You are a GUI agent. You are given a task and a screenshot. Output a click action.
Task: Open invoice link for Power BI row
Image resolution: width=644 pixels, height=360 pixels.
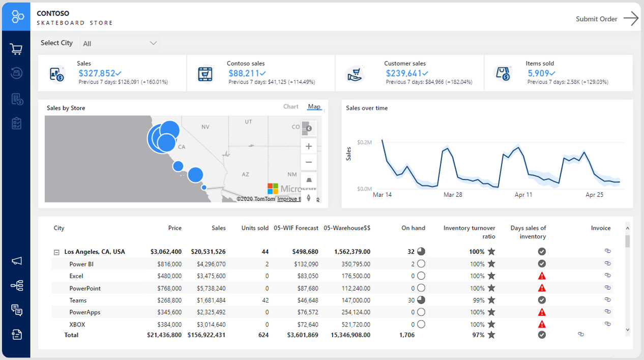(x=607, y=263)
